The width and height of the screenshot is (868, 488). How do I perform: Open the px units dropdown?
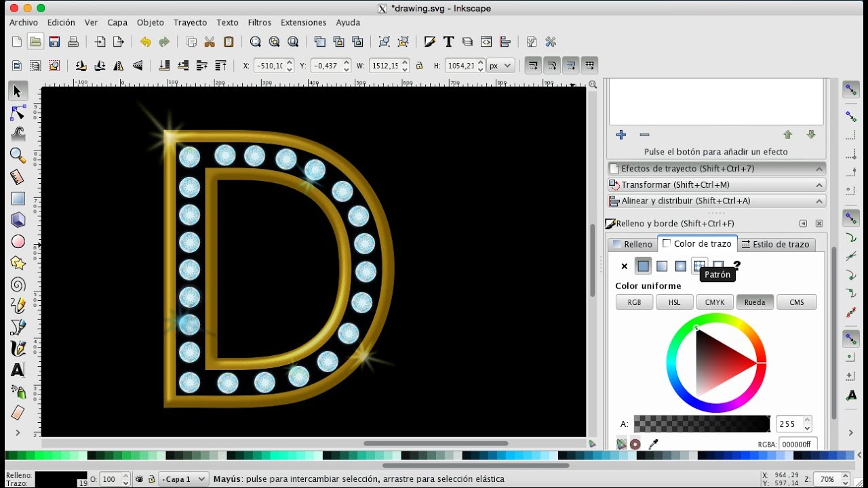click(x=500, y=66)
